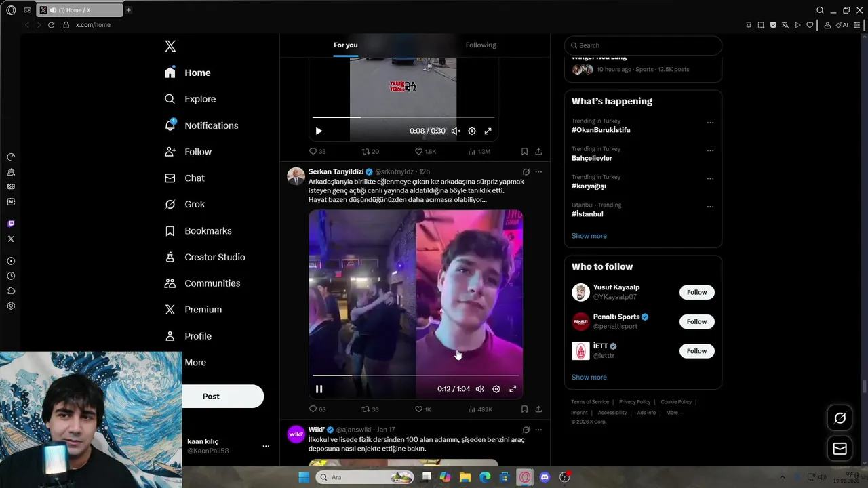868x488 pixels.
Task: Reload the page in browser toolbar
Action: [51, 25]
